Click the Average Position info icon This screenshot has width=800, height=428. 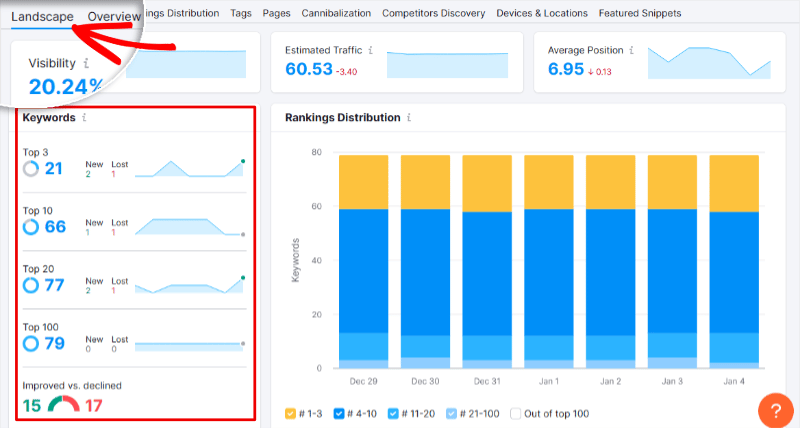pyautogui.click(x=633, y=49)
